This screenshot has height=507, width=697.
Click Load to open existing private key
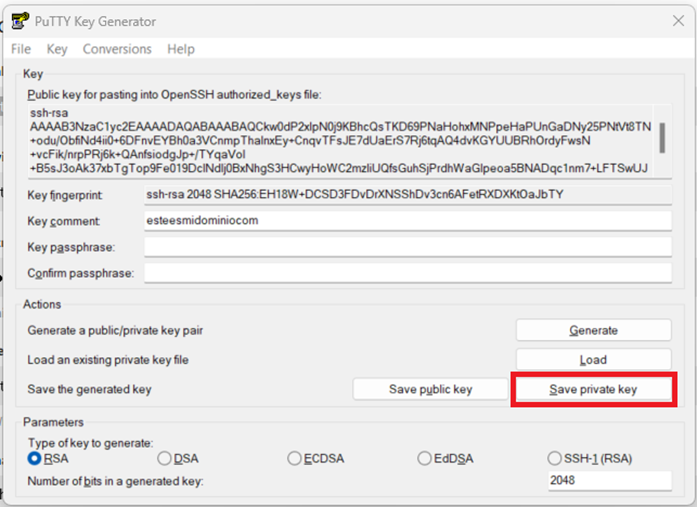593,360
